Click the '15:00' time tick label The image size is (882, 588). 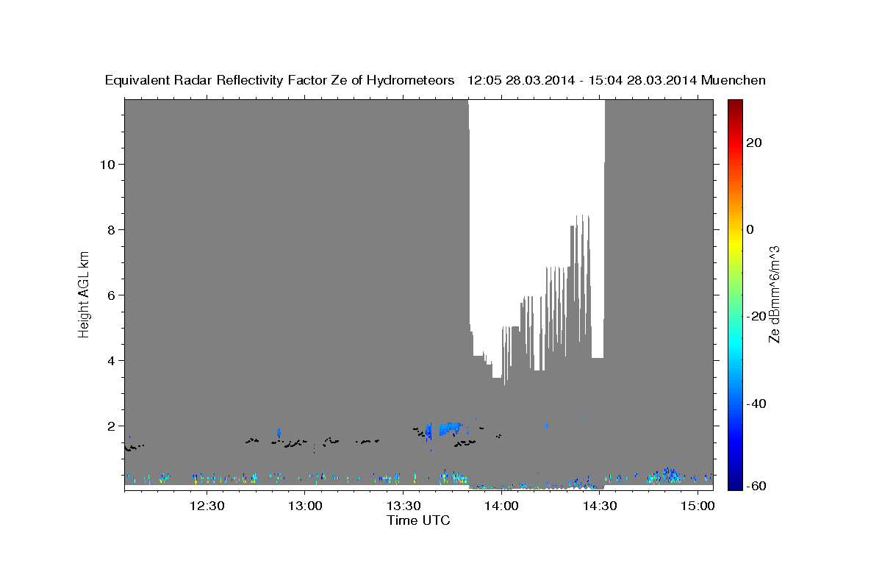tap(698, 506)
